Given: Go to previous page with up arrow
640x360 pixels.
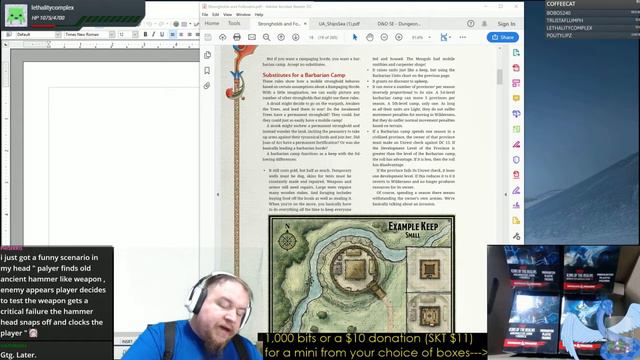Looking at the screenshot, I should [x=281, y=37].
